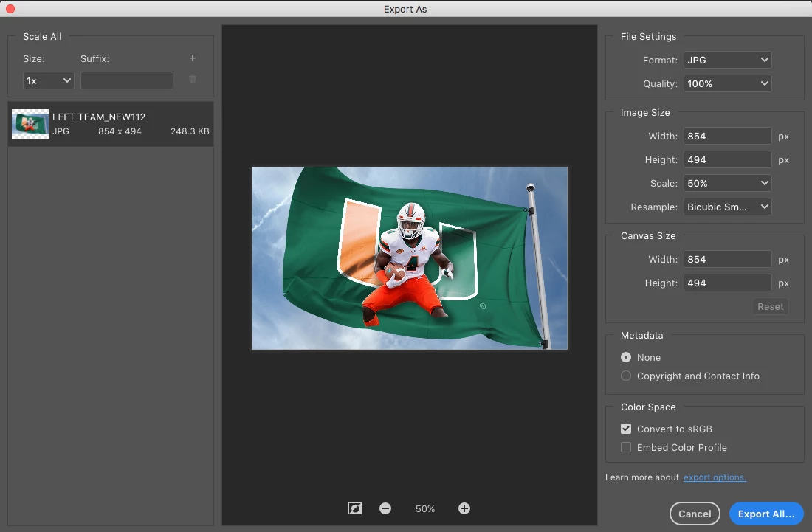Zoom out the preview with minus icon
This screenshot has height=532, width=812.
pos(385,508)
